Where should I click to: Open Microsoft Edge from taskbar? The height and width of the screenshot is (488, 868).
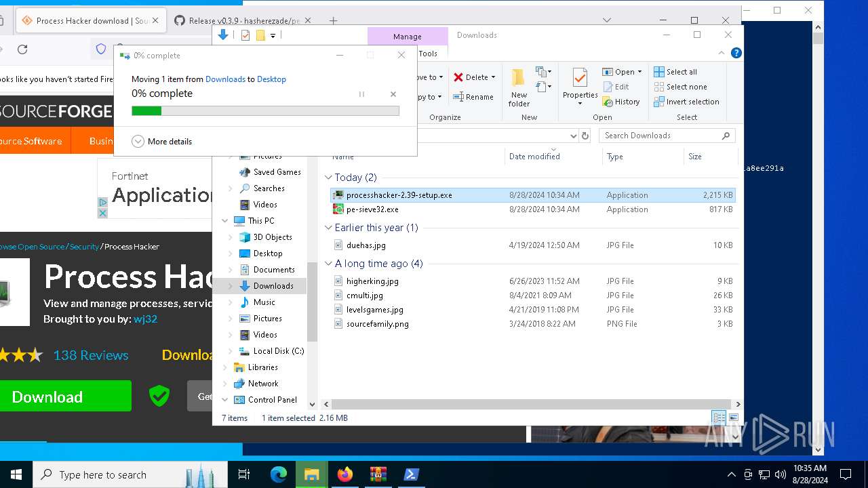279,474
